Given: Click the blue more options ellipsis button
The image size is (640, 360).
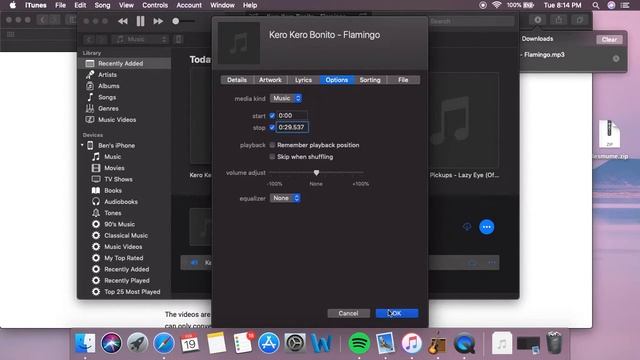Looking at the screenshot, I should coord(487,227).
